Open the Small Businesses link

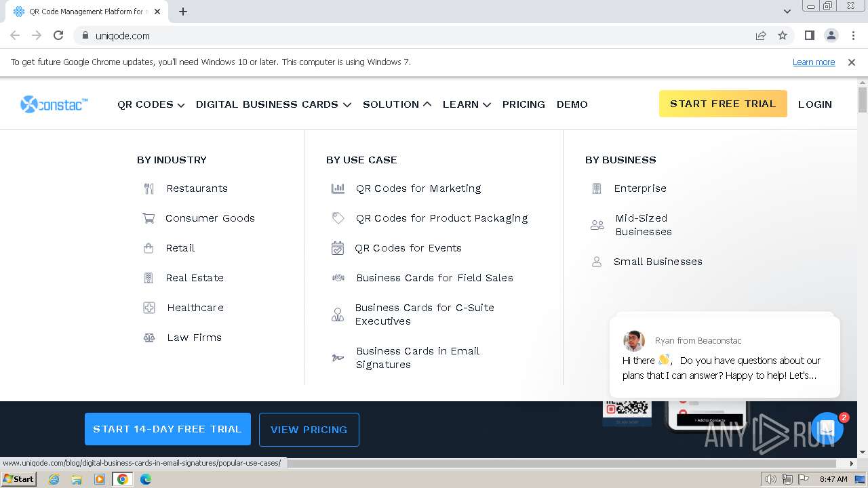(x=658, y=262)
